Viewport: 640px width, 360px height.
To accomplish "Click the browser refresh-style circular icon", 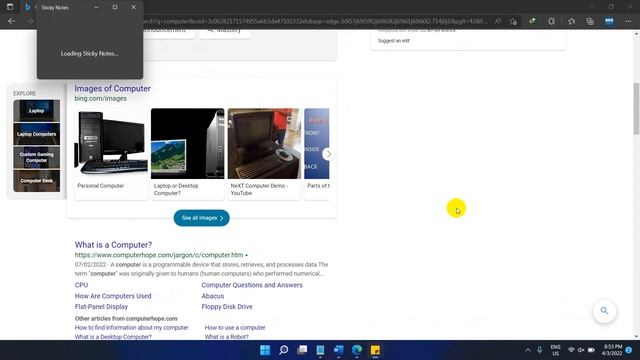I will tap(551, 21).
